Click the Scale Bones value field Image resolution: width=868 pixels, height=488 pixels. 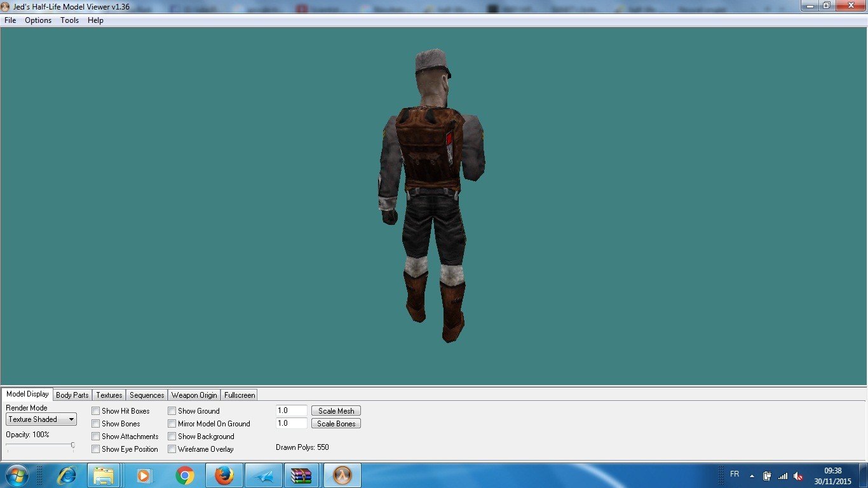pyautogui.click(x=292, y=423)
